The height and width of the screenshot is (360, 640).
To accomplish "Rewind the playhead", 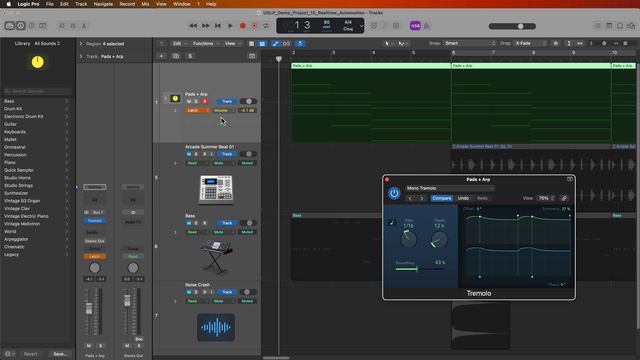I will pos(193,26).
